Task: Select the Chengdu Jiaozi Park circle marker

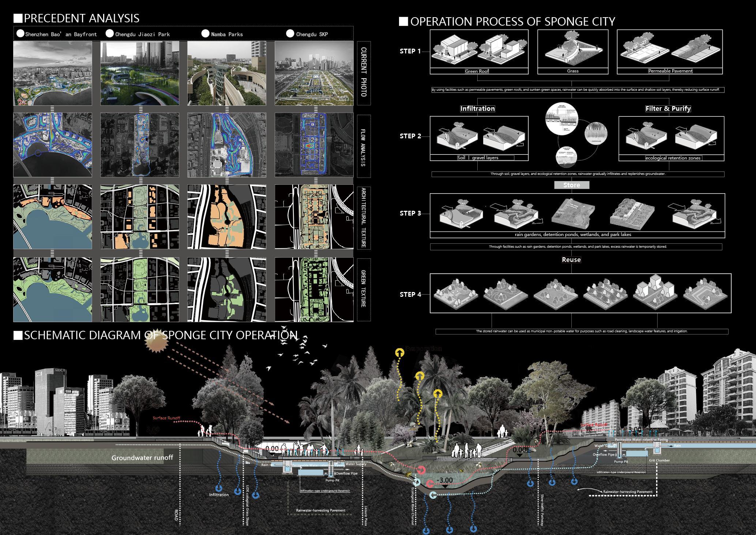Action: [110, 34]
